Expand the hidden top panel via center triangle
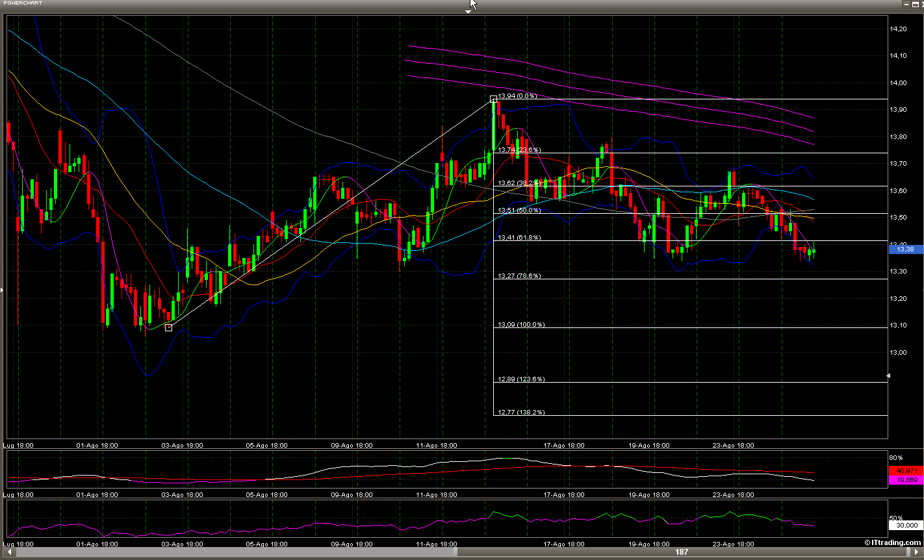This screenshot has height=560, width=924. [x=468, y=11]
